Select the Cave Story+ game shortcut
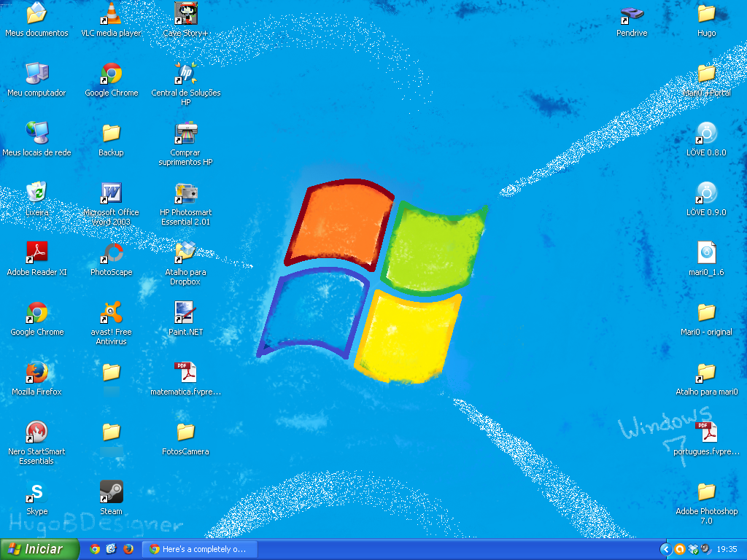This screenshot has width=747, height=560. click(x=185, y=14)
